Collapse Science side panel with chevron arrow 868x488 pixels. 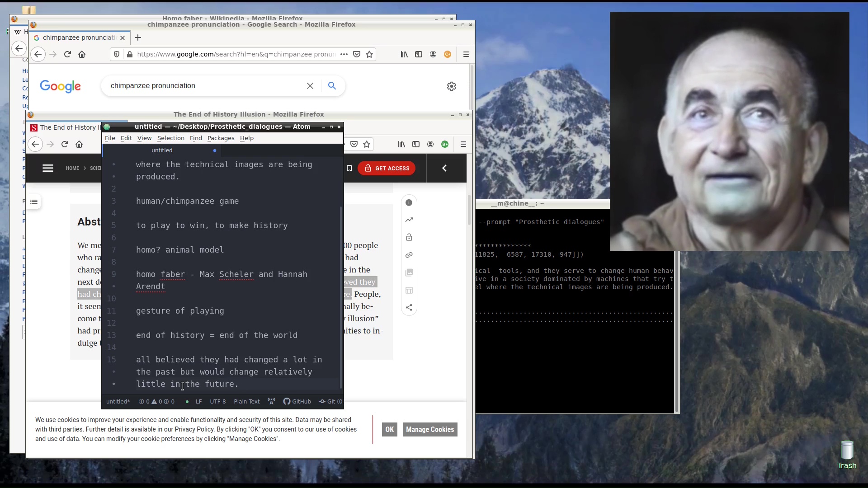point(444,168)
